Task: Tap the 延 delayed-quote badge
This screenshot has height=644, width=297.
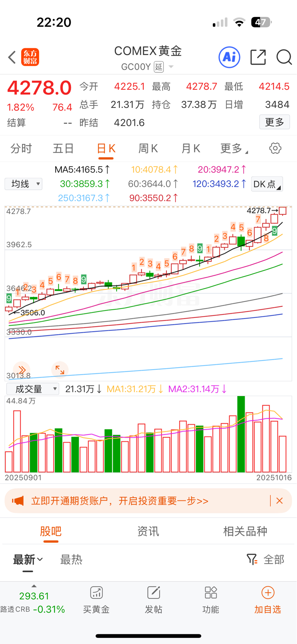Action: [159, 67]
